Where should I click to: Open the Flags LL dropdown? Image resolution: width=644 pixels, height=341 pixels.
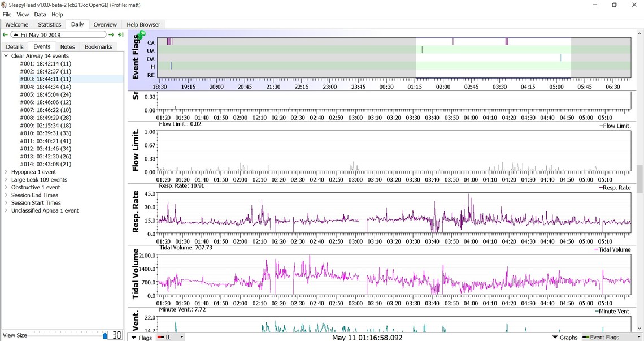pyautogui.click(x=170, y=337)
